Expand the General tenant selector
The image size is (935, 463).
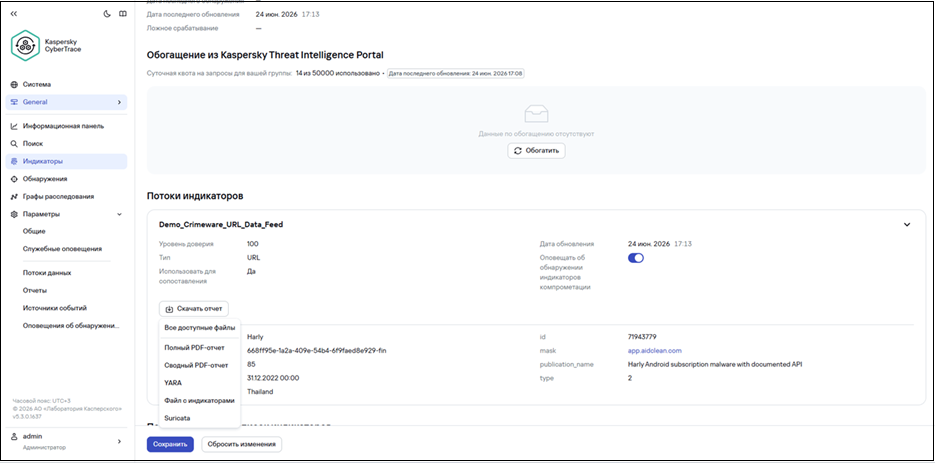66,102
